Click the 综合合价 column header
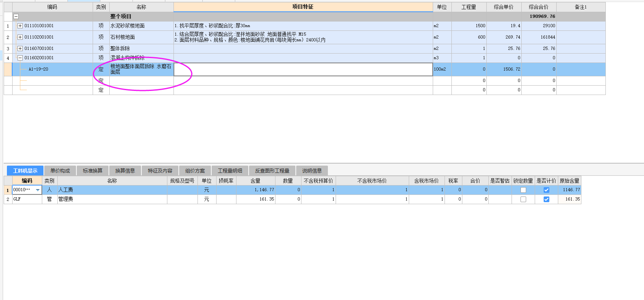The width and height of the screenshot is (644, 300). point(539,7)
